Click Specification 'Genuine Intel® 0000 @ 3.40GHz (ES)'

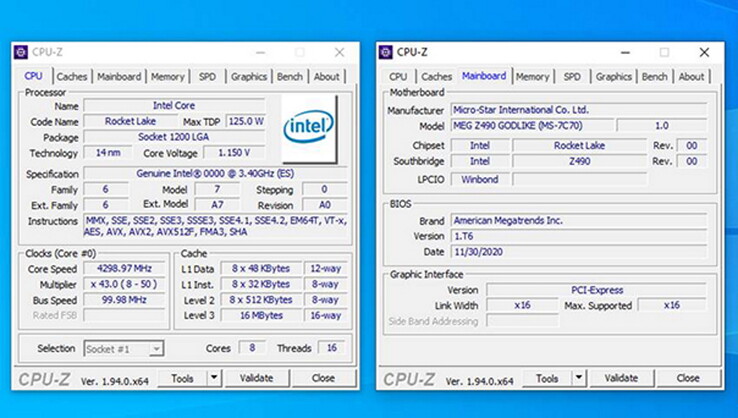pyautogui.click(x=215, y=173)
